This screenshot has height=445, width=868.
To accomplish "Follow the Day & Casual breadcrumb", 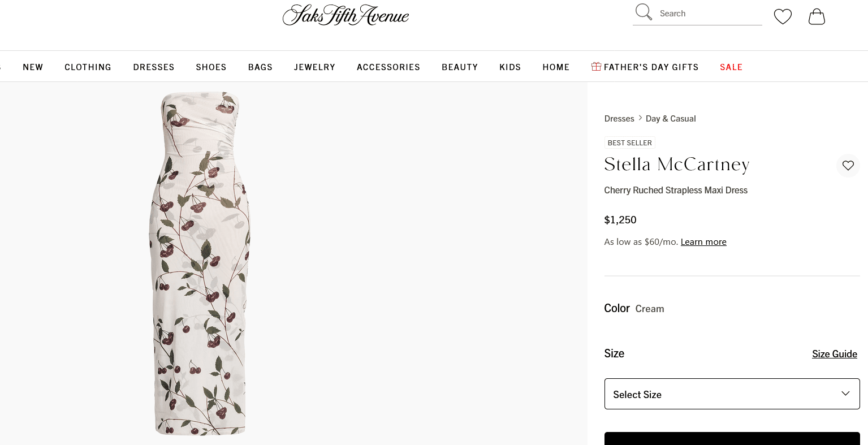I will click(671, 119).
